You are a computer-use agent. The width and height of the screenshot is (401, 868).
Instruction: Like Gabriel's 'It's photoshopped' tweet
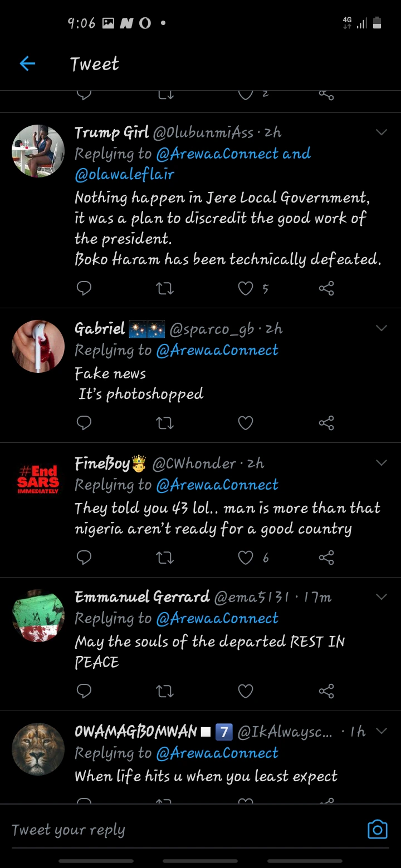coord(246,423)
